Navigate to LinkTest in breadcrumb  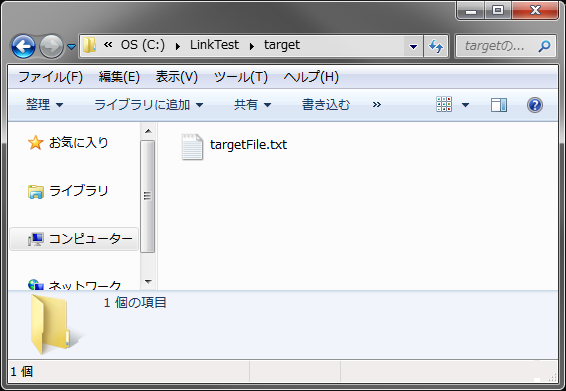(x=214, y=45)
